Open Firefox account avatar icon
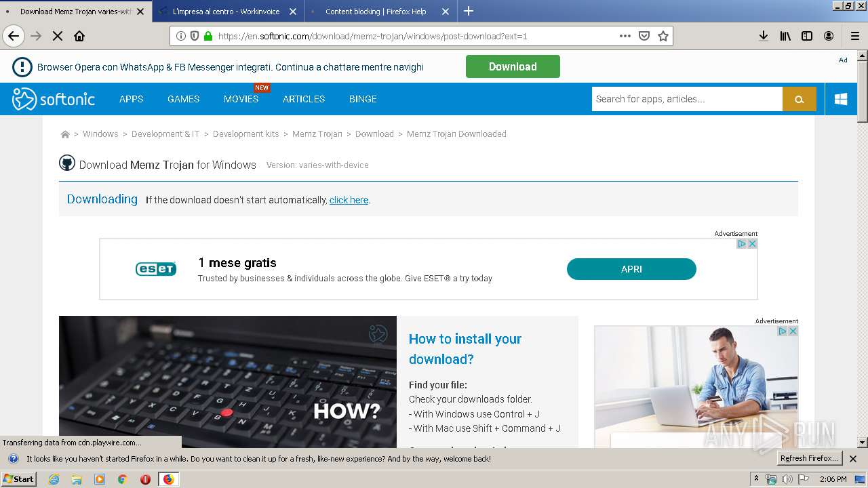 (x=829, y=36)
